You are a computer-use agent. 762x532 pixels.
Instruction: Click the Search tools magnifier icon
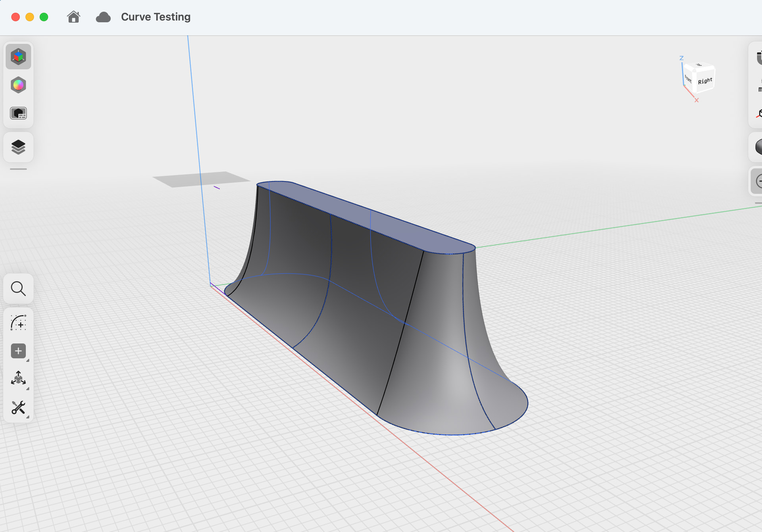(18, 289)
